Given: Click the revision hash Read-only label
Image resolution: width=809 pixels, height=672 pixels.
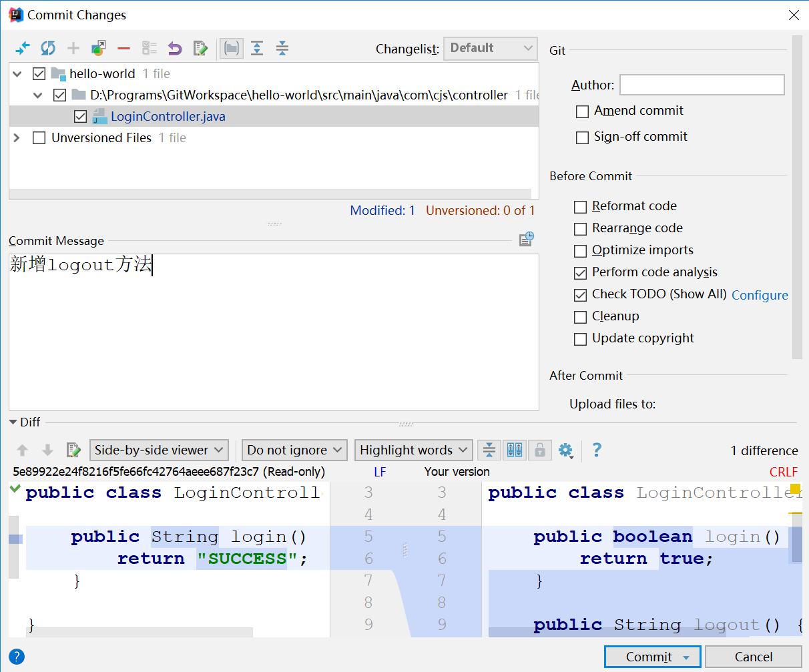Looking at the screenshot, I should pyautogui.click(x=169, y=472).
